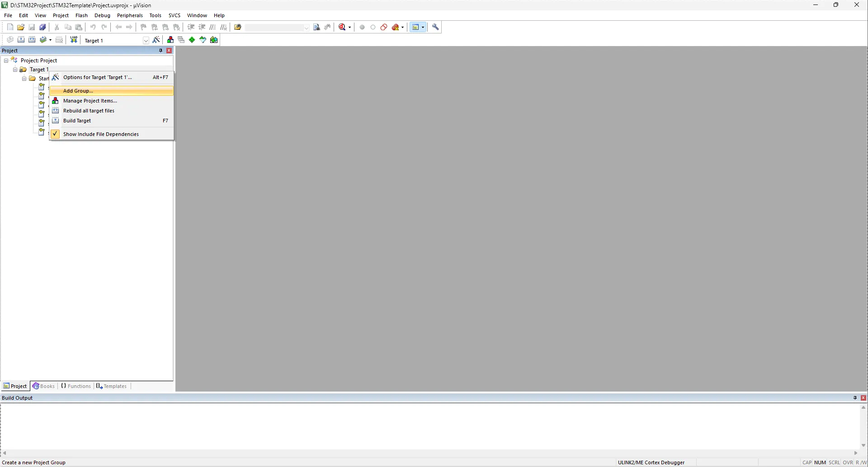This screenshot has height=467, width=868.
Task: Open the window layout dropdown arrow
Action: click(x=423, y=27)
